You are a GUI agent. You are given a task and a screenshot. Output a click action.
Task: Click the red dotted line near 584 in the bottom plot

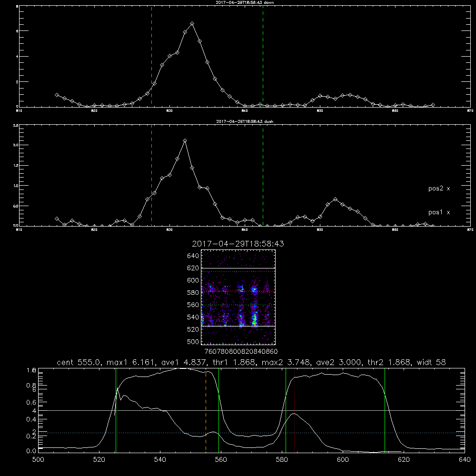pyautogui.click(x=295, y=410)
